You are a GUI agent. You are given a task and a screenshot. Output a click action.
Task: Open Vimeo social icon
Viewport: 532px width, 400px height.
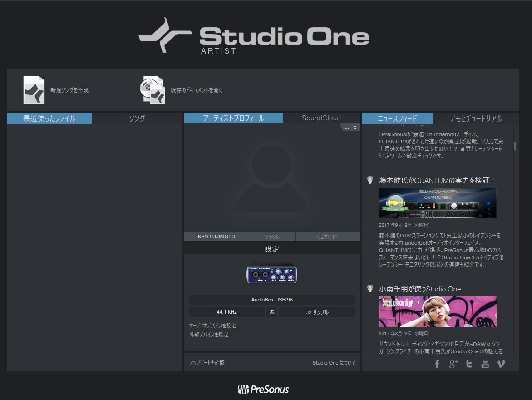(501, 364)
